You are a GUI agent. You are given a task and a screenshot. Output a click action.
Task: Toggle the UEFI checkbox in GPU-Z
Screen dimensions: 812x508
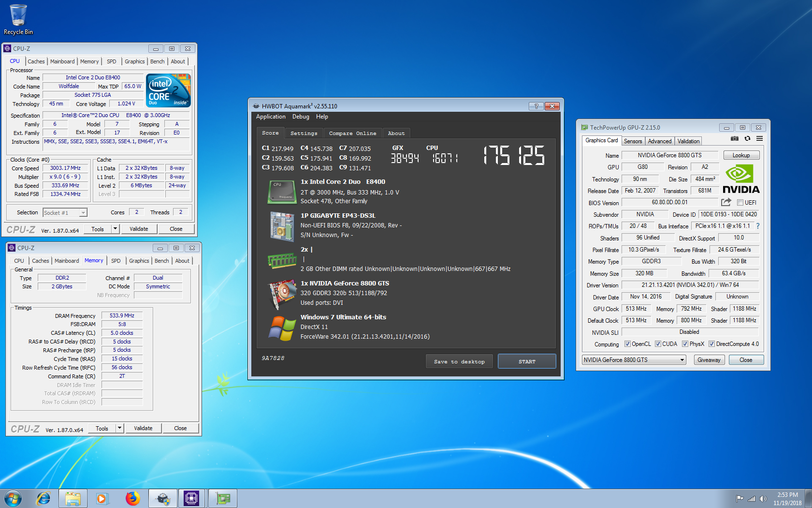[739, 202]
